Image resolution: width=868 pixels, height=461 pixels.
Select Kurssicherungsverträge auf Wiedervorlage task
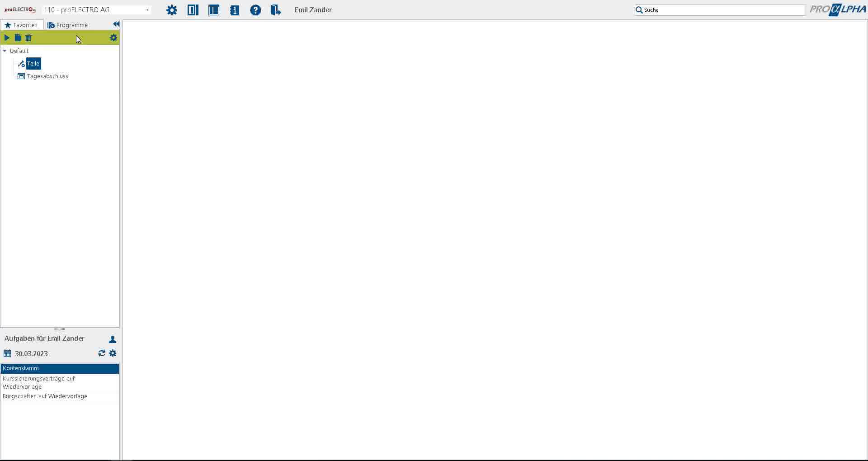click(x=60, y=382)
